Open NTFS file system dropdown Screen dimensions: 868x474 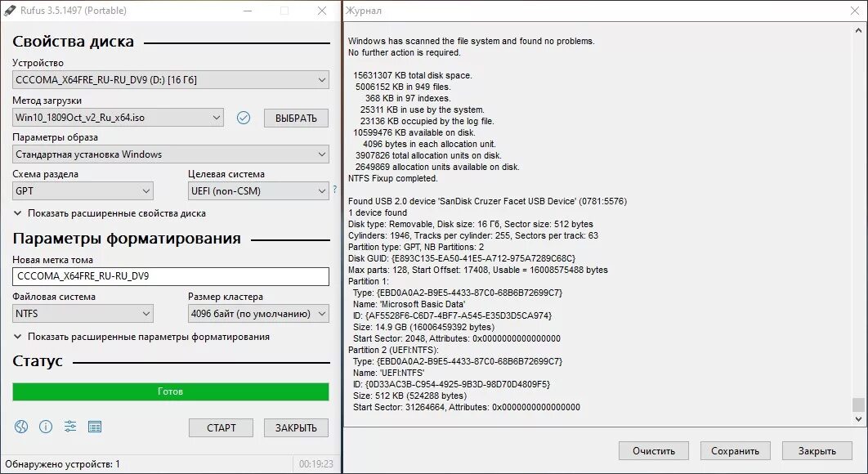(83, 314)
